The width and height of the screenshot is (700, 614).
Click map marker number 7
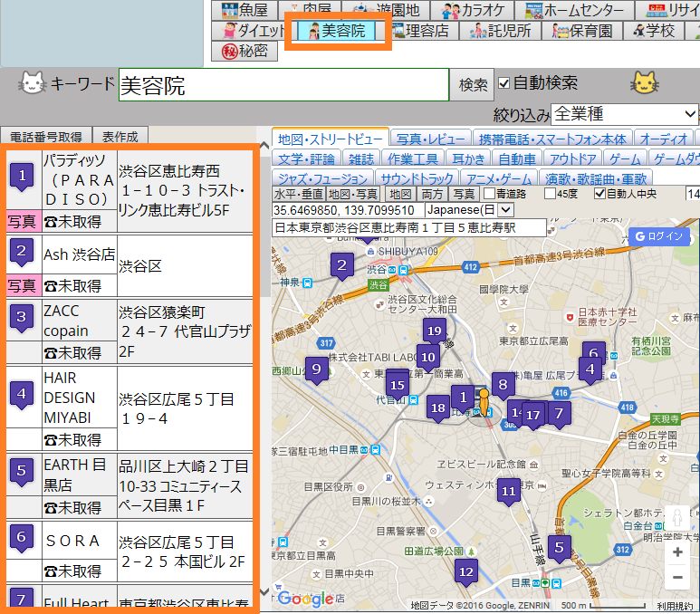point(559,414)
